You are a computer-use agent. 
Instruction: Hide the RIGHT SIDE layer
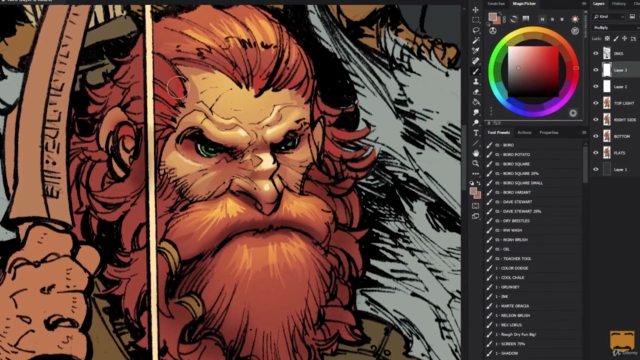point(596,120)
